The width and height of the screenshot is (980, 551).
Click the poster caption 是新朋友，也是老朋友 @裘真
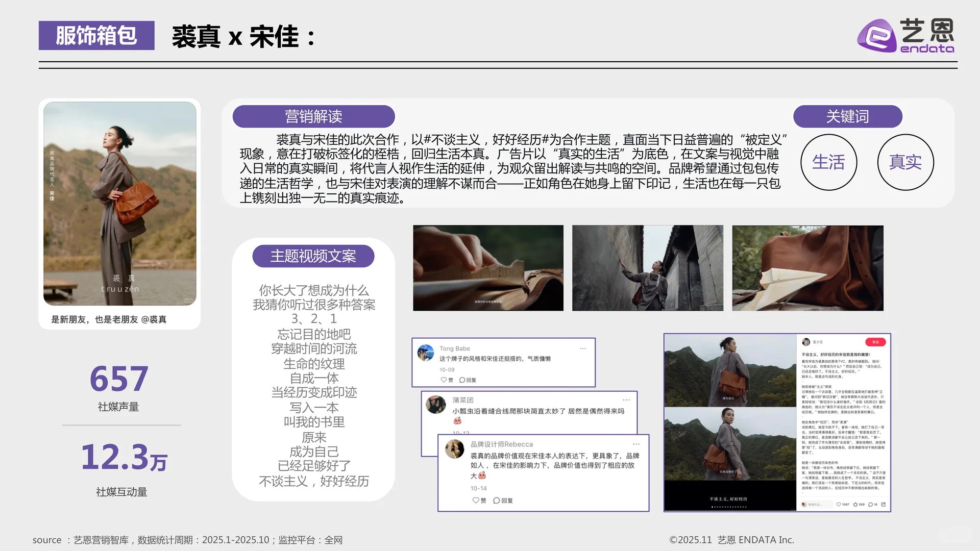(x=109, y=319)
